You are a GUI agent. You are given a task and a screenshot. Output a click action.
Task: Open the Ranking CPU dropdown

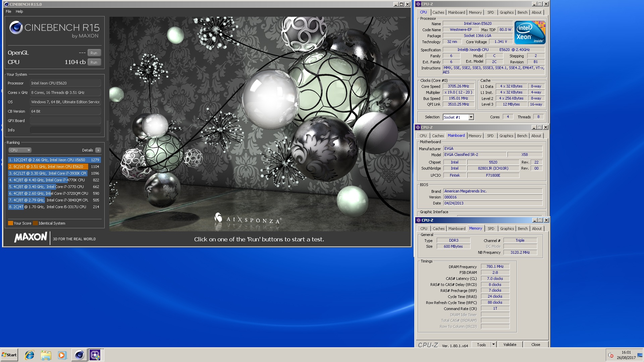(20, 150)
